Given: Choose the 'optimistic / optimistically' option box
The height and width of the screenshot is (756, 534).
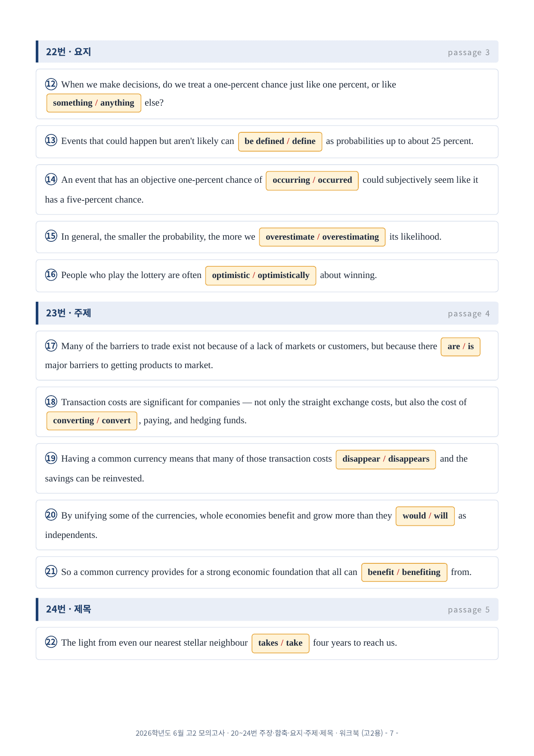Looking at the screenshot, I should click(261, 275).
